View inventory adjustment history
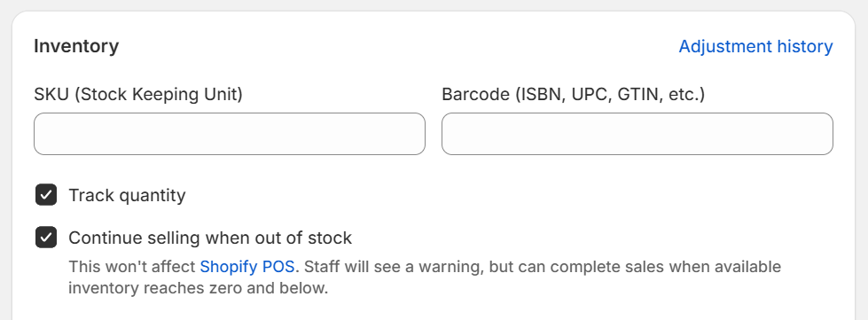 [x=755, y=46]
